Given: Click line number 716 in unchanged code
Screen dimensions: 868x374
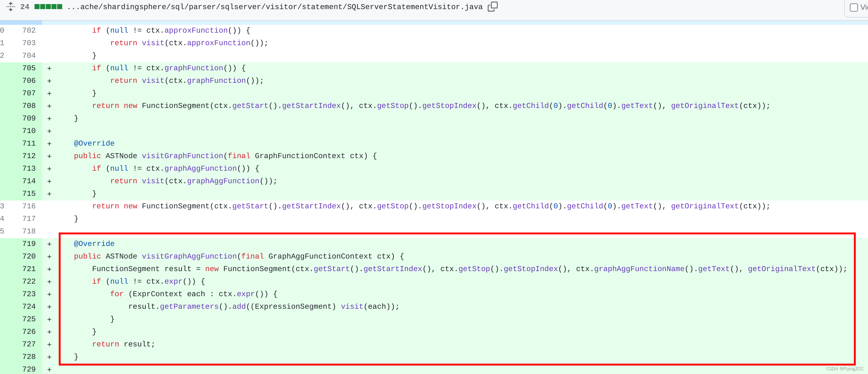Looking at the screenshot, I should click(x=29, y=206).
